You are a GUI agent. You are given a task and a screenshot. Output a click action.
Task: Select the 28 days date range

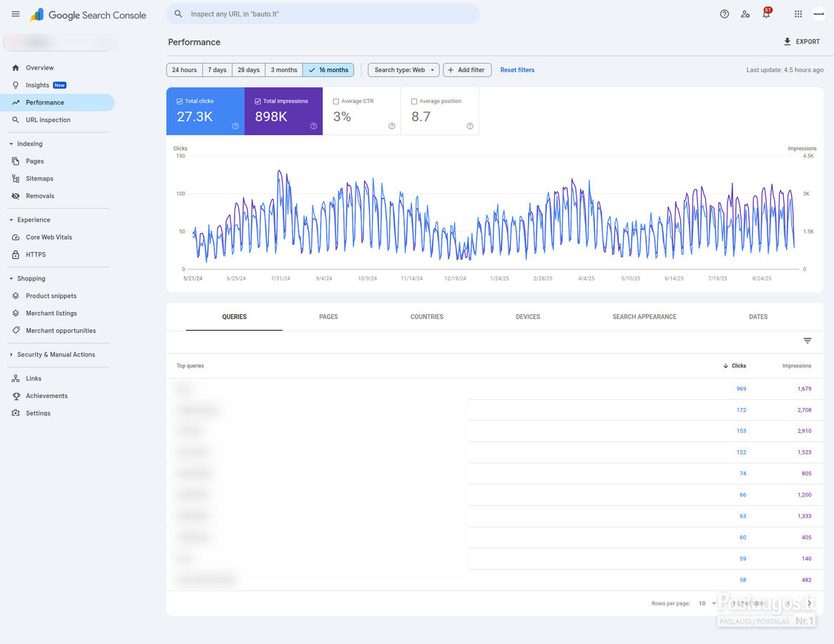point(248,69)
